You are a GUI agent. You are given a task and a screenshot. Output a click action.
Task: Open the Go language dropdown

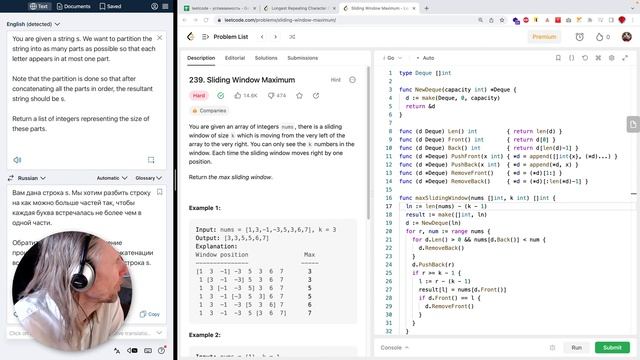(392, 58)
